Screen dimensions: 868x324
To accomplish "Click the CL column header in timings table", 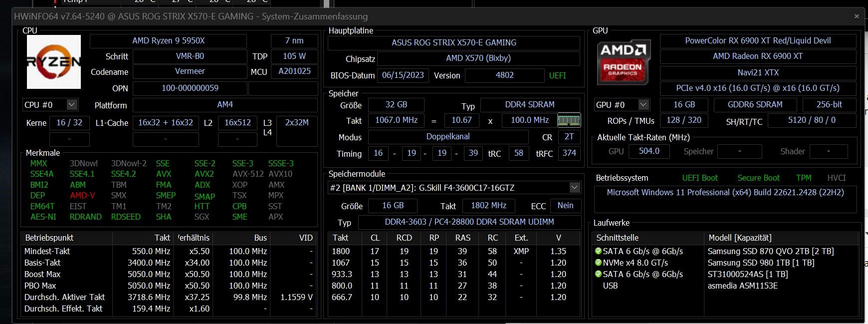I will (x=375, y=238).
